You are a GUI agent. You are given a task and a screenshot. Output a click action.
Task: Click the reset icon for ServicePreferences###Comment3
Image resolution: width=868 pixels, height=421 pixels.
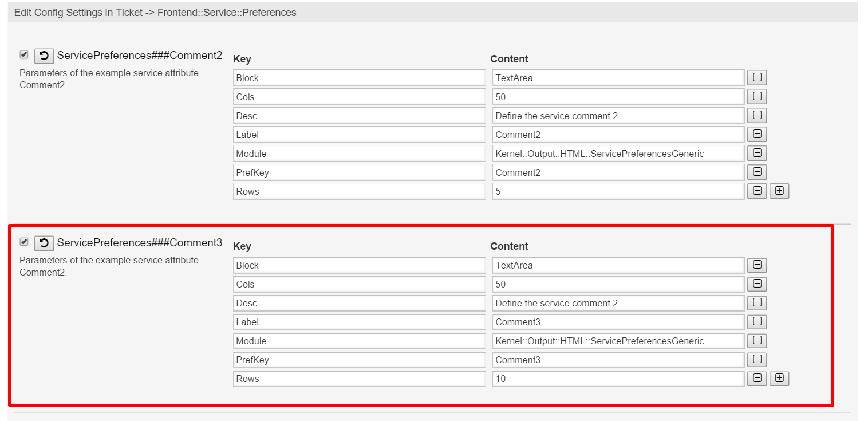[44, 243]
